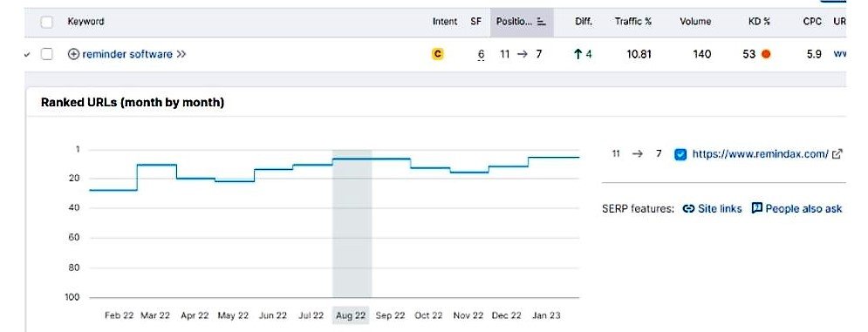Viewport: 868px width, 332px height.
Task: Toggle the select-all checkbox in header
Action: point(47,22)
